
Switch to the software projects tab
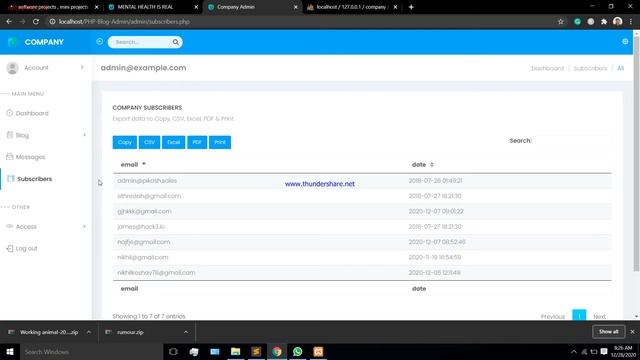tap(53, 7)
